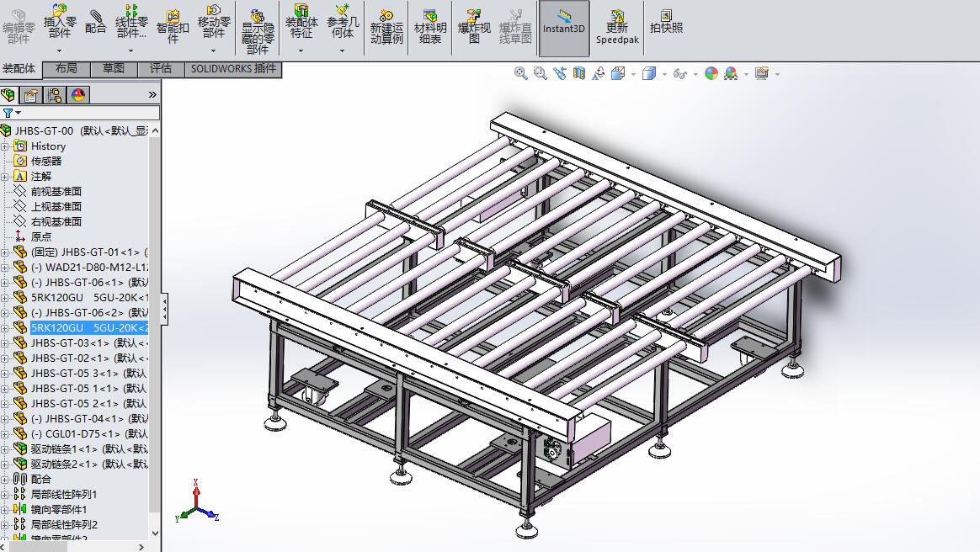Click 新建运动算例 (New Motion Study) tool
Viewport: 980px width, 552px height.
tap(386, 27)
